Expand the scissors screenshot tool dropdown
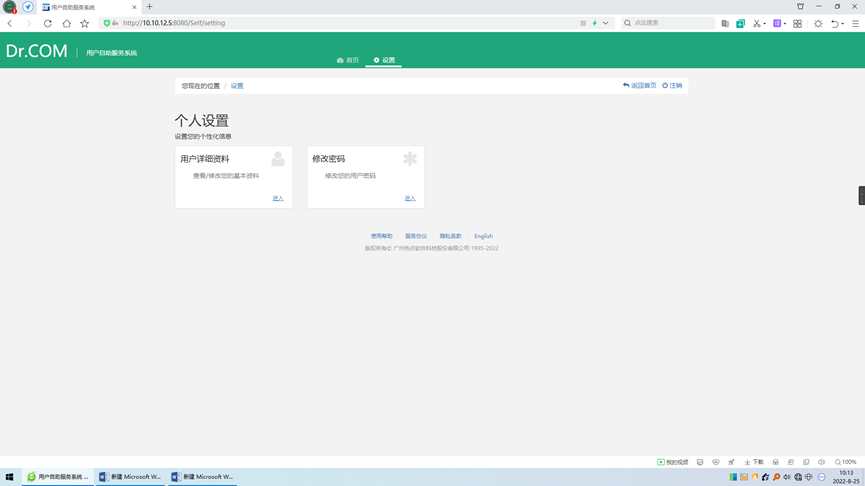Image resolution: width=865 pixels, height=486 pixels. (x=765, y=23)
